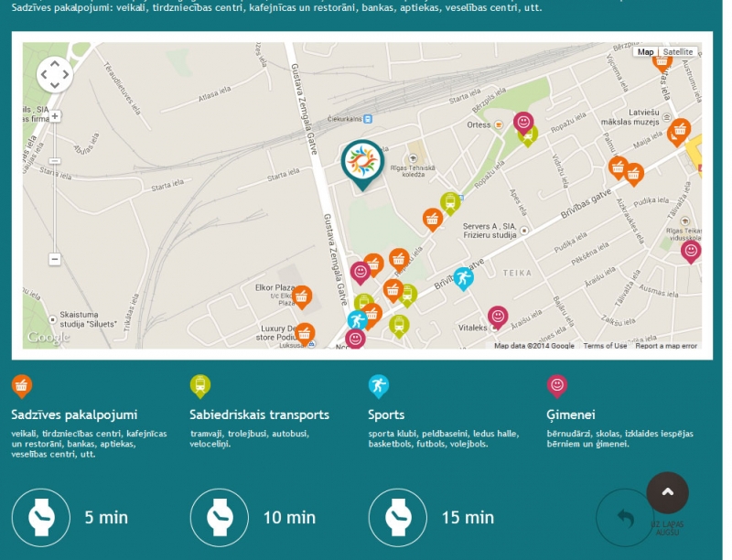Click the map pan control
This screenshot has width=732, height=560.
point(54,74)
